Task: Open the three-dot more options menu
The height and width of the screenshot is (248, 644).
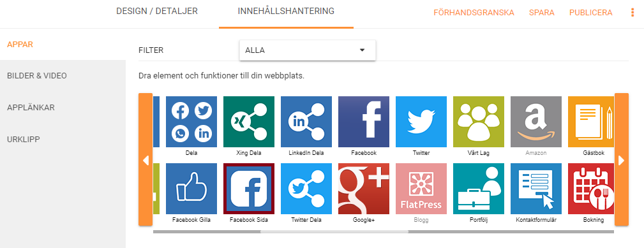Action: (633, 13)
